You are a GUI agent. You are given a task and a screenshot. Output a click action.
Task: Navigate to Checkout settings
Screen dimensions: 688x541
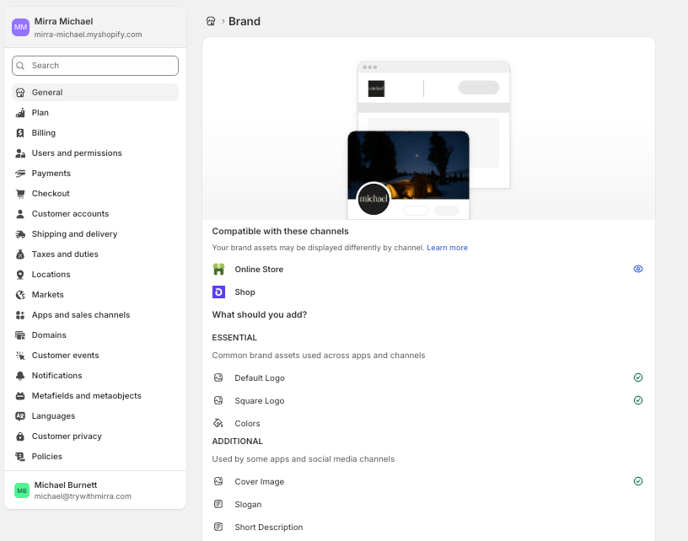[x=95, y=193]
